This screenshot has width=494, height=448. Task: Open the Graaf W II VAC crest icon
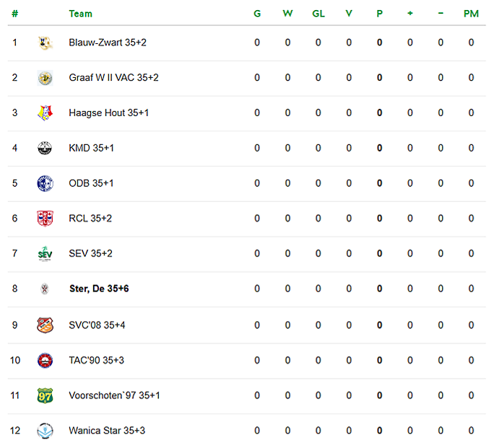pyautogui.click(x=45, y=78)
